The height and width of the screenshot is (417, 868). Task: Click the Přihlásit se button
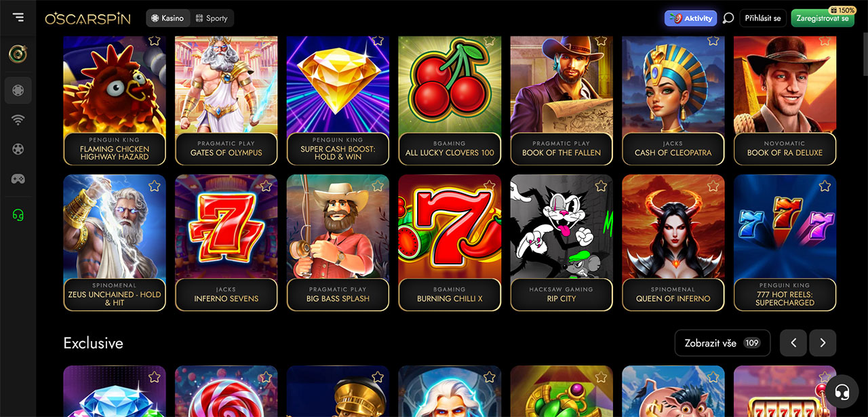pyautogui.click(x=763, y=18)
